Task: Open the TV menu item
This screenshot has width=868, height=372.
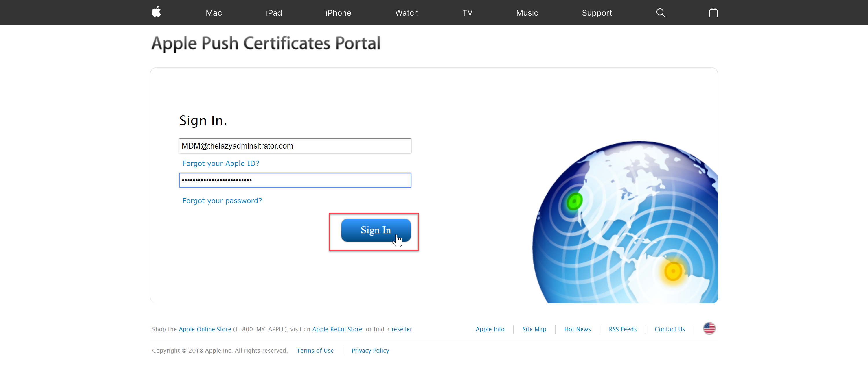Action: (x=467, y=13)
